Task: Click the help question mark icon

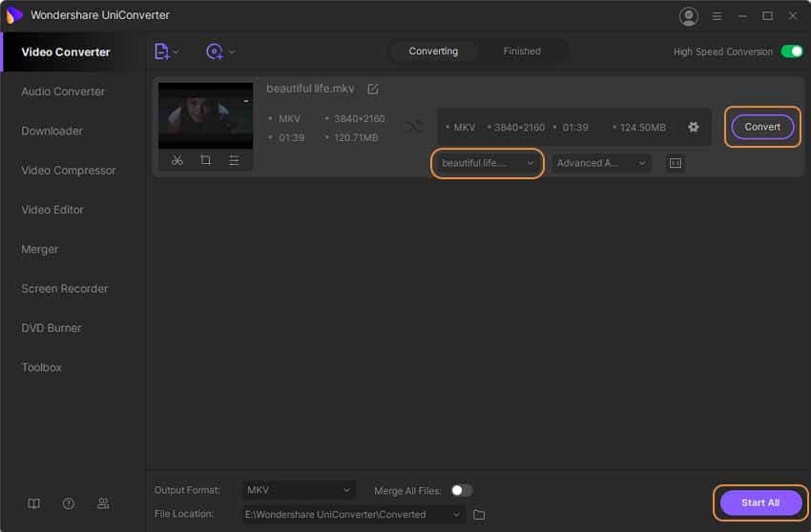Action: [x=69, y=503]
